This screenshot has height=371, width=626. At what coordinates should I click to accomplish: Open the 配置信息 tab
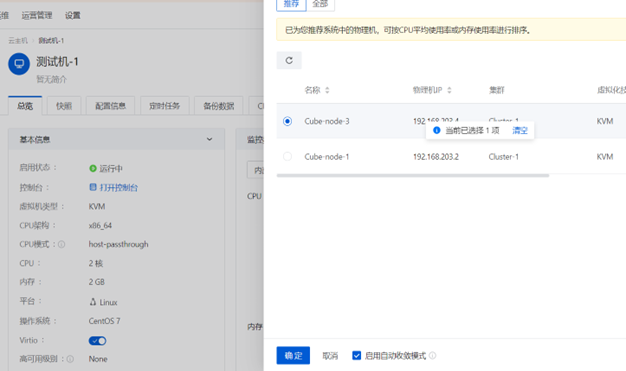tap(110, 106)
